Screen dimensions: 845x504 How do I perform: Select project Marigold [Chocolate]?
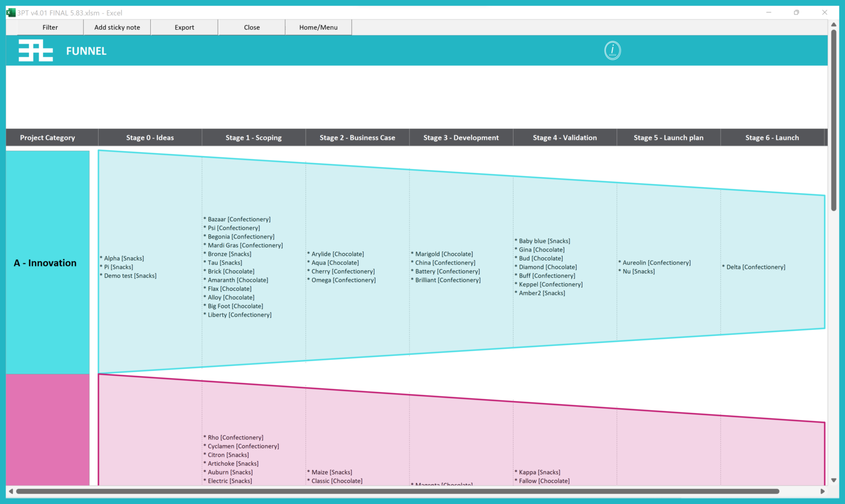click(x=442, y=254)
